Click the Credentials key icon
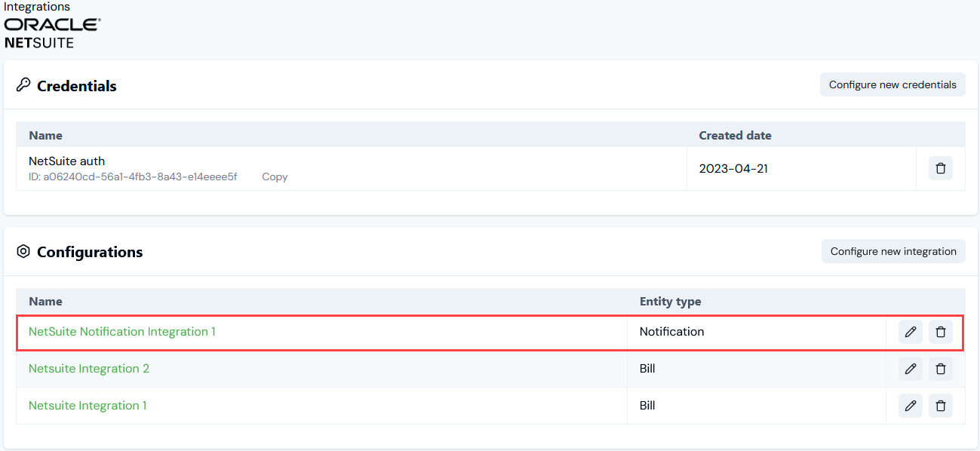The height and width of the screenshot is (451, 980). [x=23, y=85]
